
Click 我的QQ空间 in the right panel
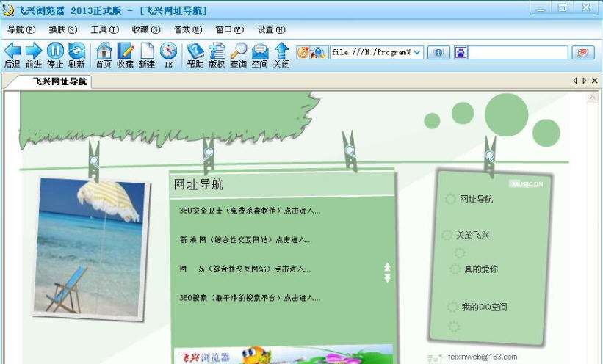click(x=484, y=307)
